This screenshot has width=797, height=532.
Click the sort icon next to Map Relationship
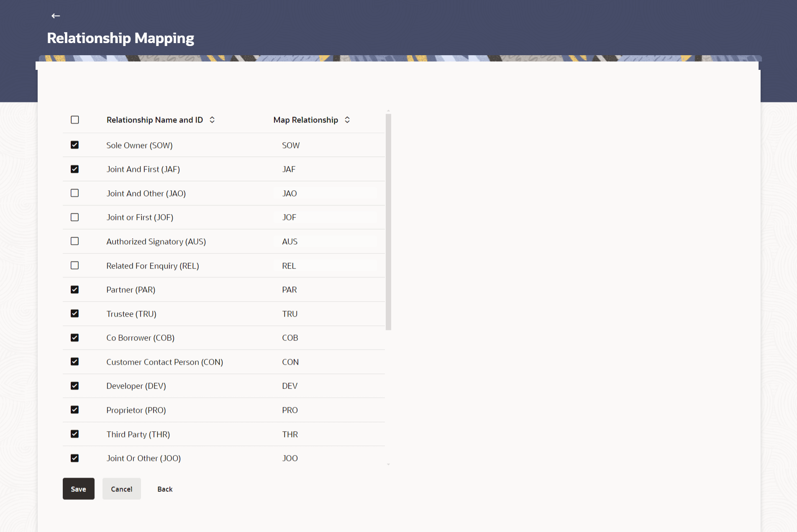(348, 120)
